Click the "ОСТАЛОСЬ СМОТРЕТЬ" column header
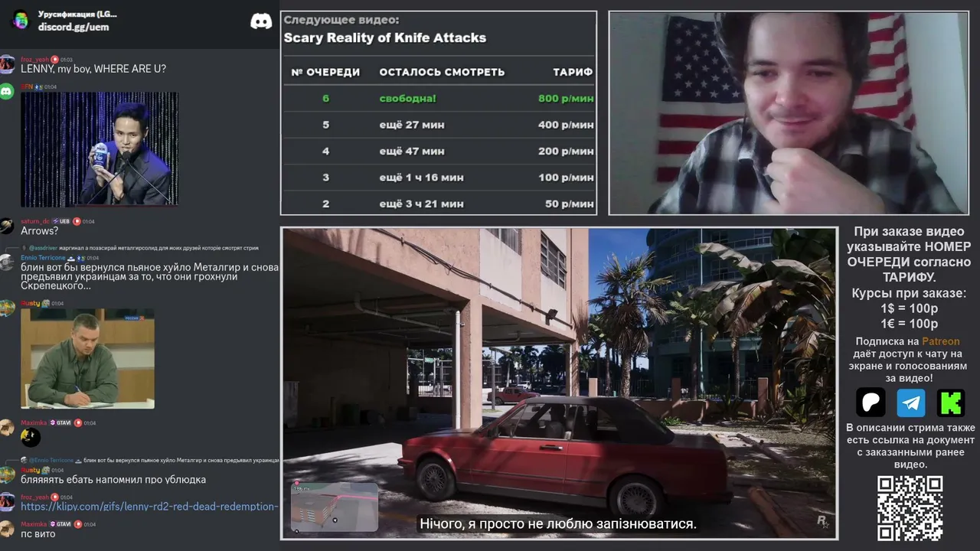 click(442, 72)
